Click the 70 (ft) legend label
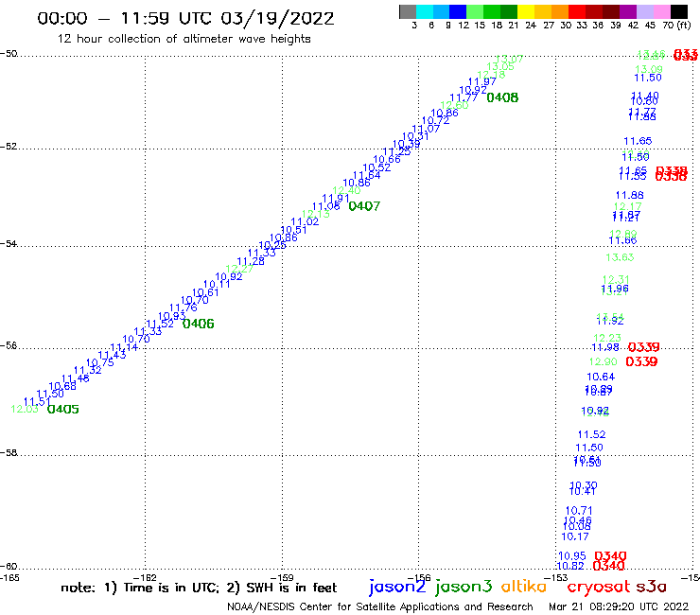 click(x=676, y=26)
